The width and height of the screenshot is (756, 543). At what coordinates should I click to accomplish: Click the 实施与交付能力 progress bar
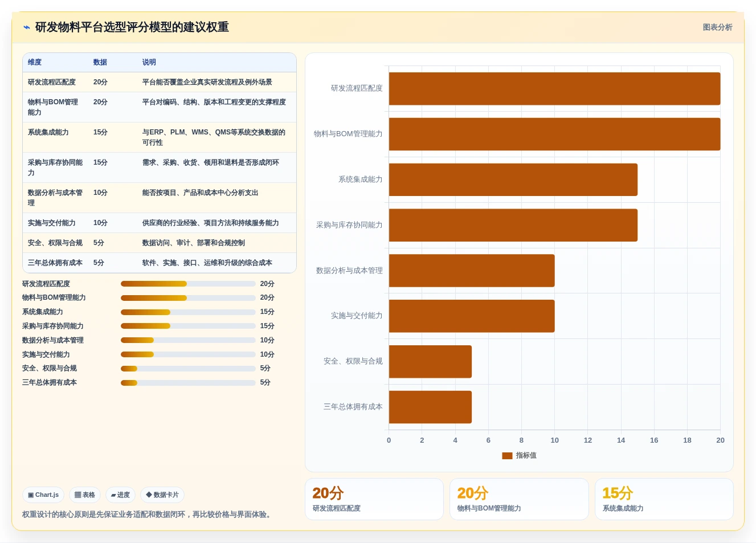point(188,354)
